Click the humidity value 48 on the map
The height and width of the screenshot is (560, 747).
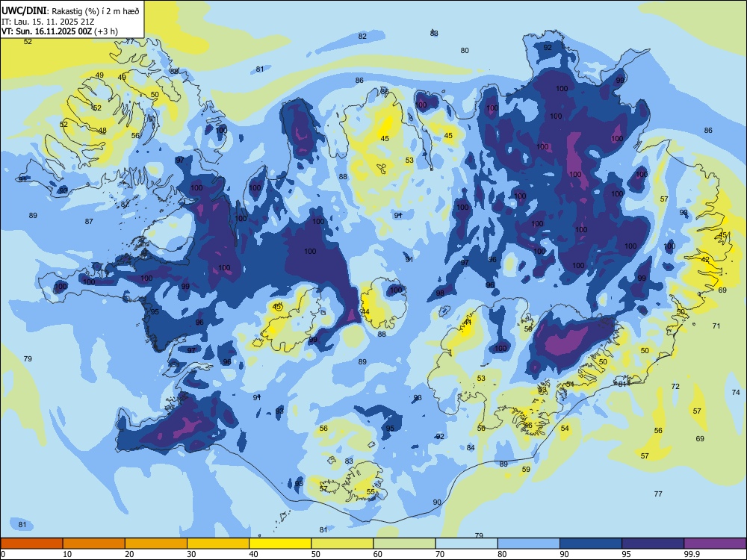[102, 130]
